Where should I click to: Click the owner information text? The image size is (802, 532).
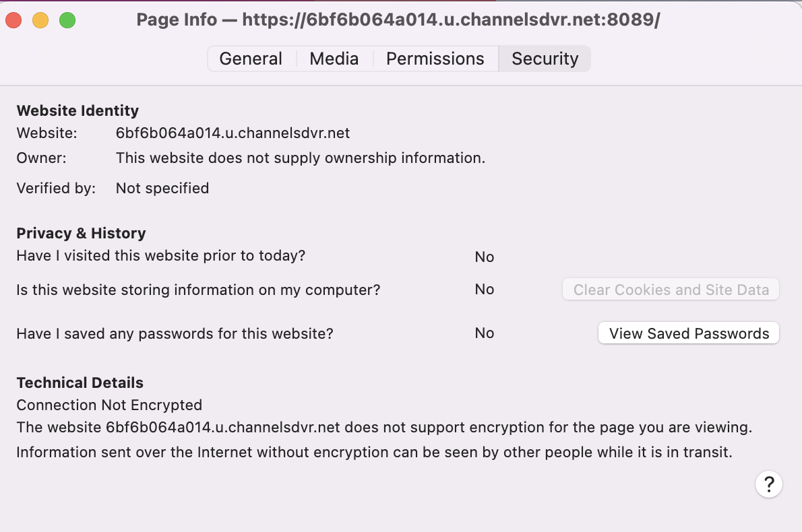tap(301, 158)
